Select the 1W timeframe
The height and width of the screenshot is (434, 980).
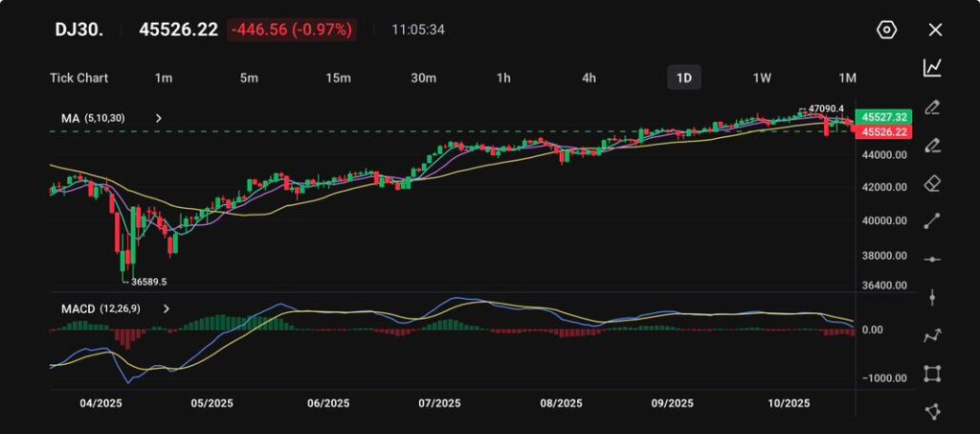tap(762, 78)
